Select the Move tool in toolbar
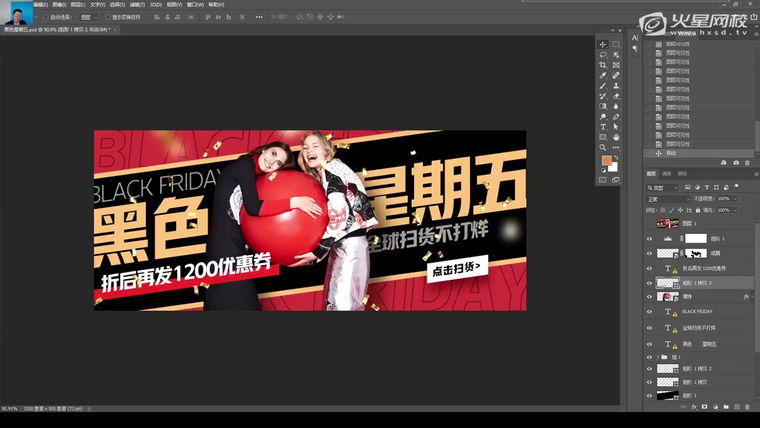The width and height of the screenshot is (760, 428). pos(603,44)
